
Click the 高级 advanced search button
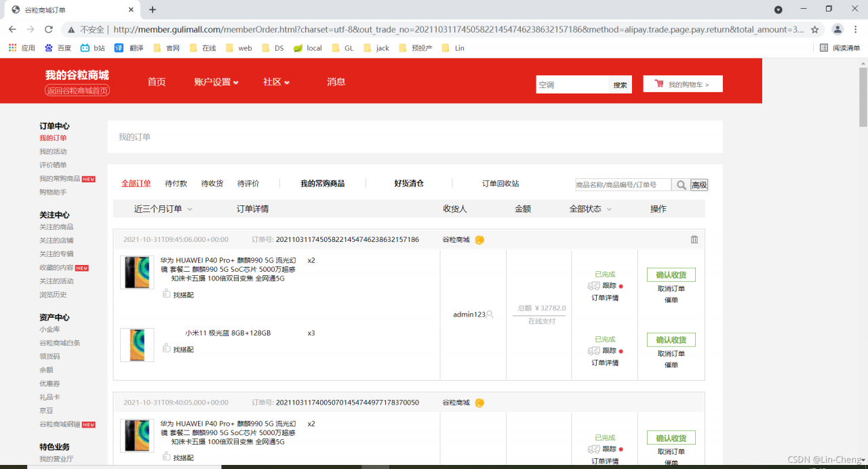(x=699, y=185)
